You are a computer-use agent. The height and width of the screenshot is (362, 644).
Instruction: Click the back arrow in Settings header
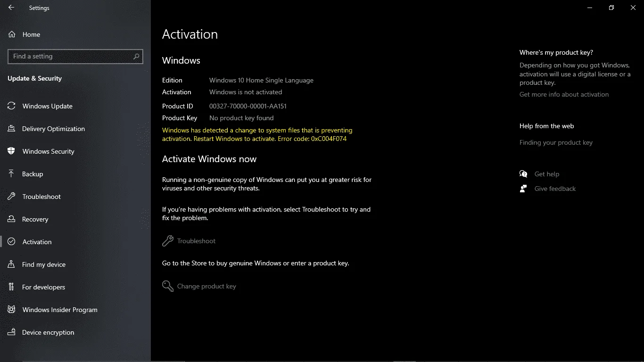[11, 8]
